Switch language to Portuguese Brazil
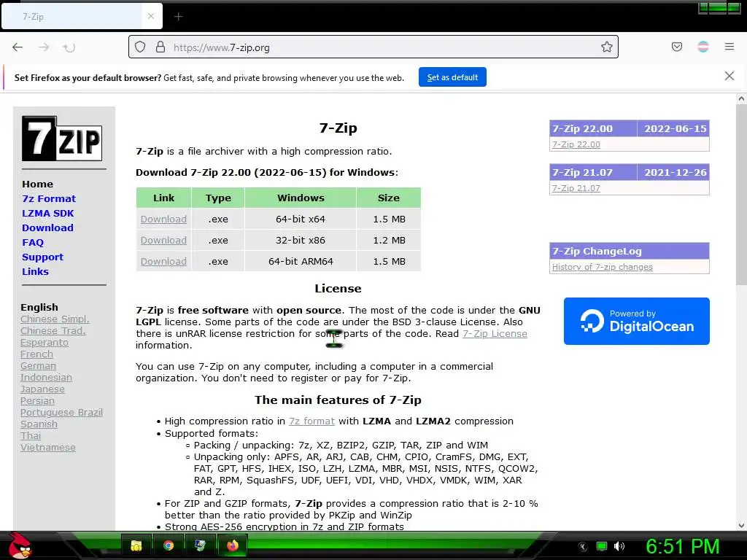Screen dimensions: 747x560 pos(61,413)
